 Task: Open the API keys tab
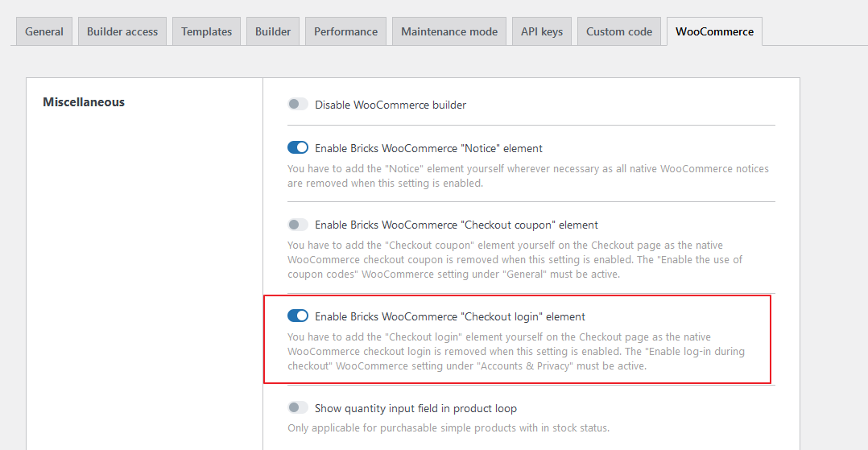[x=542, y=31]
